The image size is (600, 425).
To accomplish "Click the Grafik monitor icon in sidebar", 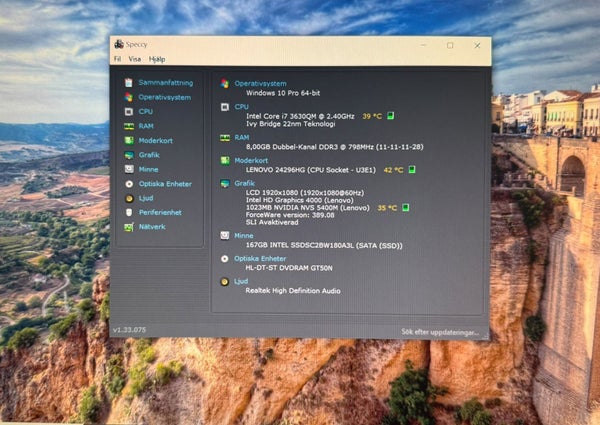I will pyautogui.click(x=129, y=155).
